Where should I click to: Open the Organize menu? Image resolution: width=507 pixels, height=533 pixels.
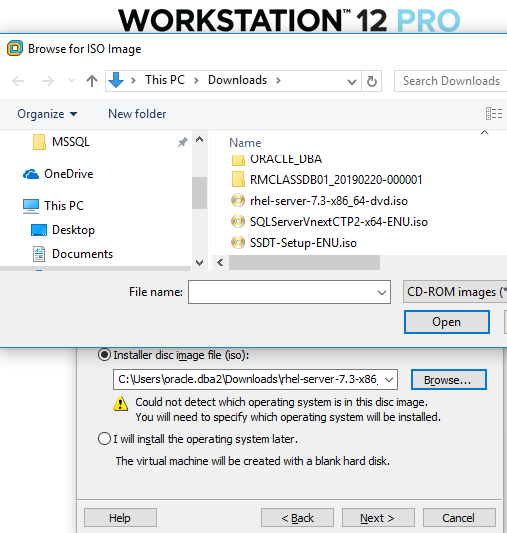coord(47,114)
